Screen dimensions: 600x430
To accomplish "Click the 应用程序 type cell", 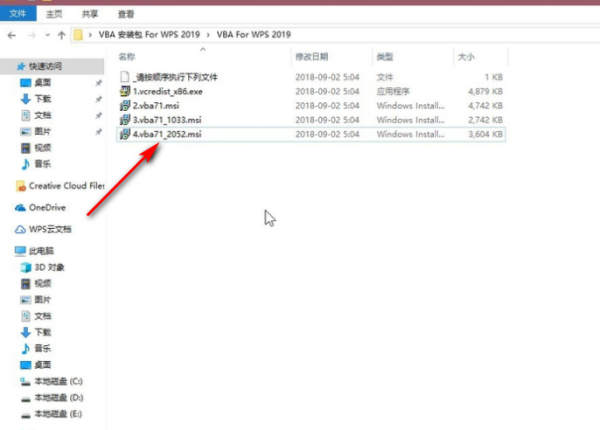I will click(x=393, y=91).
